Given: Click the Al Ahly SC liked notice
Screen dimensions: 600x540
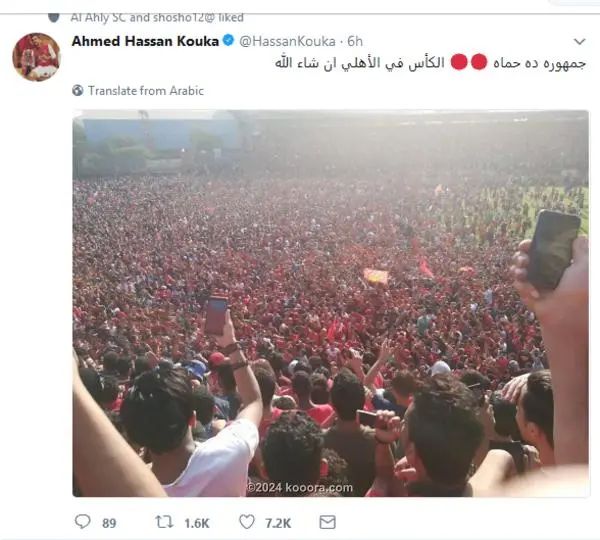Looking at the screenshot, I should [157, 18].
